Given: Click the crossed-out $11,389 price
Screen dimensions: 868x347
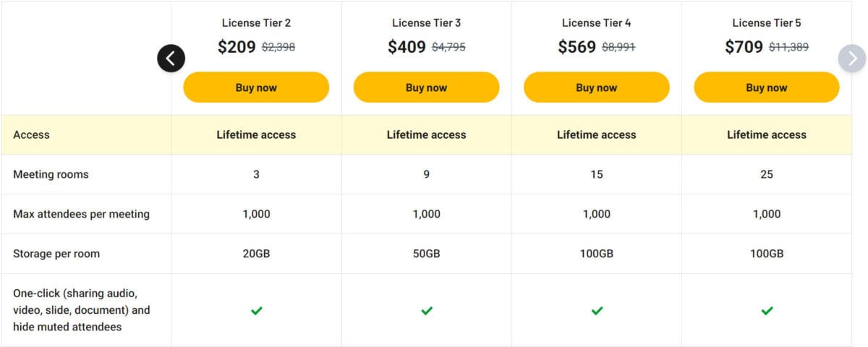Looking at the screenshot, I should coord(788,48).
